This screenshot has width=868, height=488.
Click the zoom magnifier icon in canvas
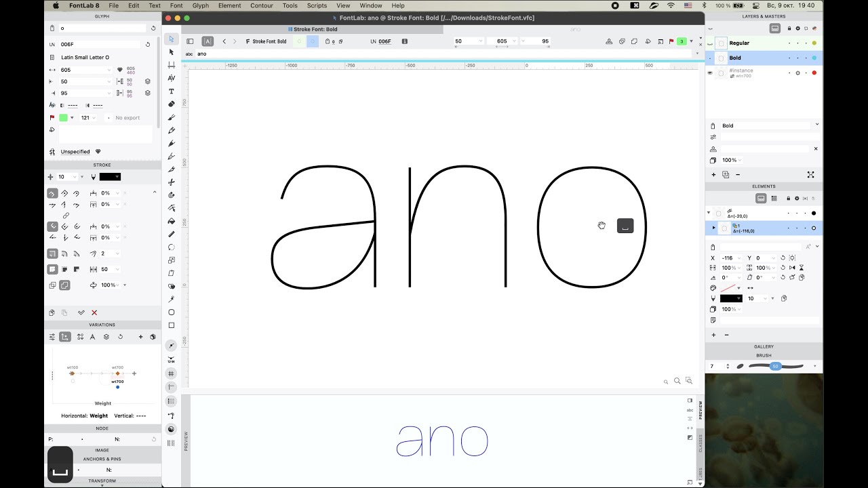[x=677, y=381]
